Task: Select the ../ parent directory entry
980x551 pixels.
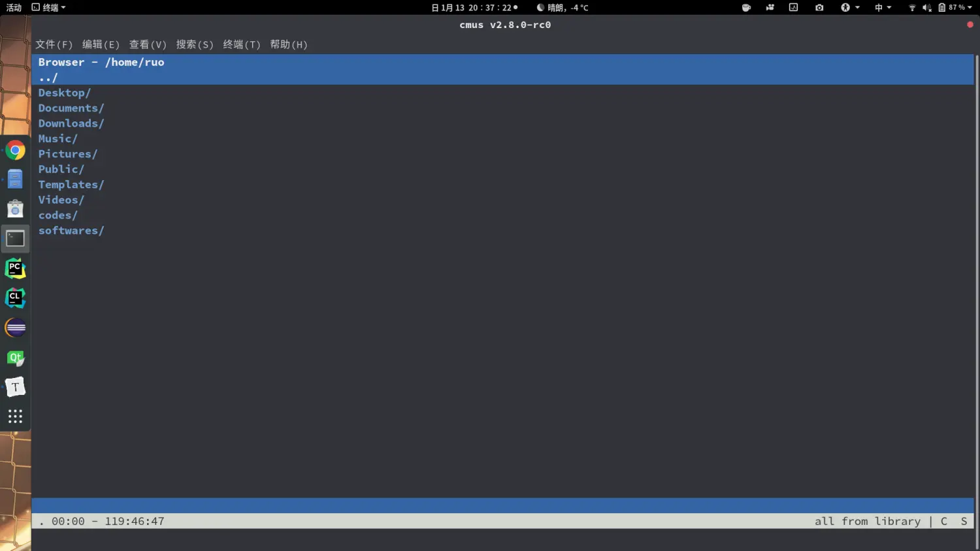Action: (502, 78)
